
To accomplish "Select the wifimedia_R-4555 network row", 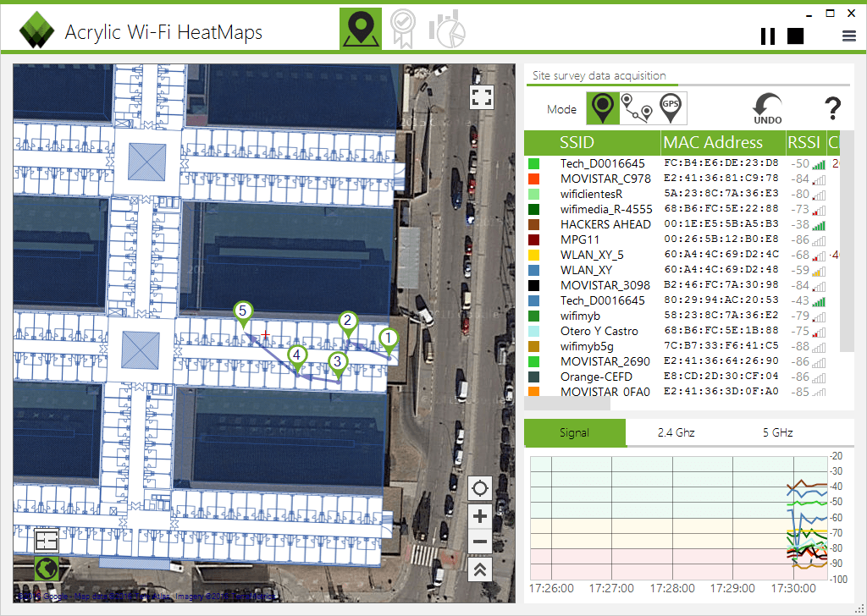I will click(x=682, y=209).
